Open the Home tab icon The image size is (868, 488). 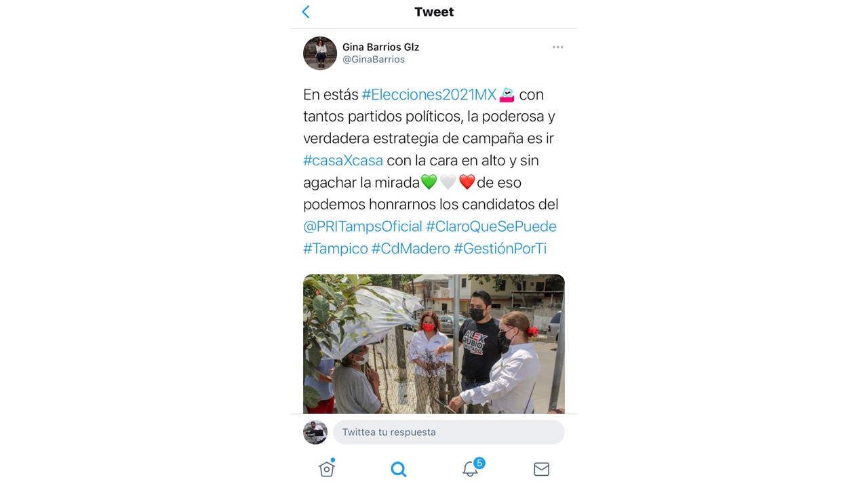tap(327, 468)
